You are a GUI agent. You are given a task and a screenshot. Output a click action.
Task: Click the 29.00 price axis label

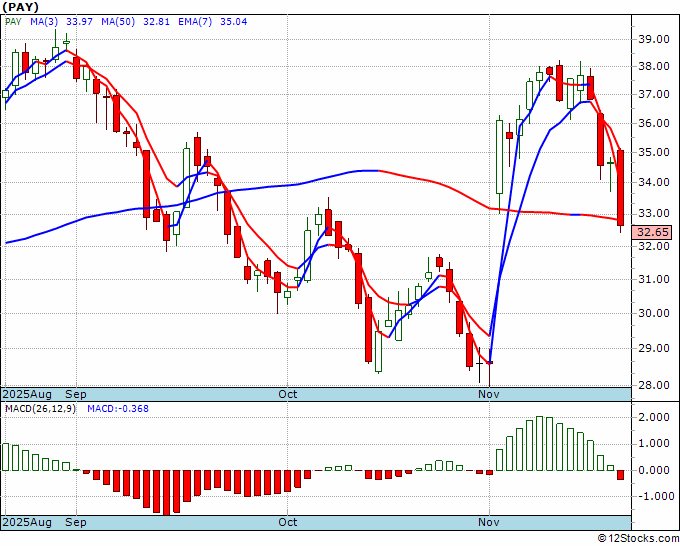tap(654, 348)
